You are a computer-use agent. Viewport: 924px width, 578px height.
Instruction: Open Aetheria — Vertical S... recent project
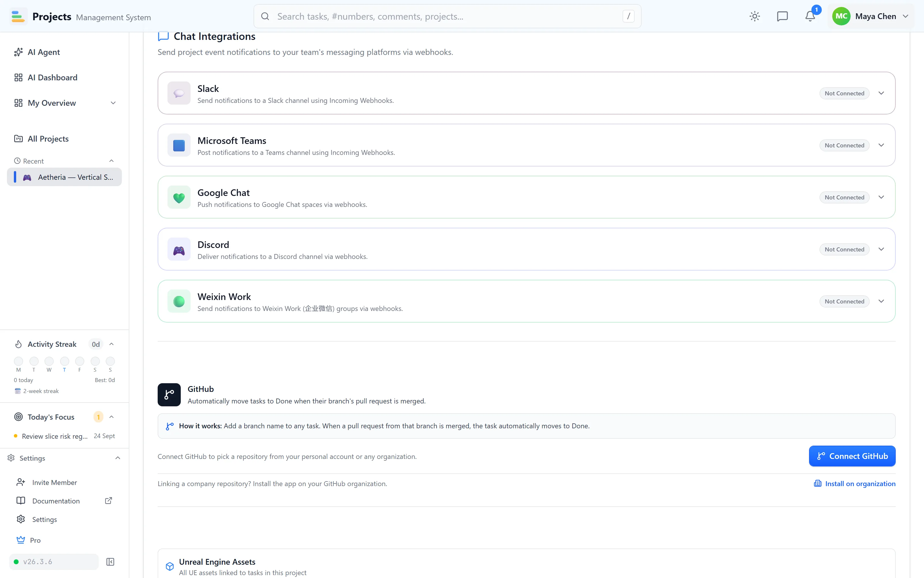[x=64, y=177]
